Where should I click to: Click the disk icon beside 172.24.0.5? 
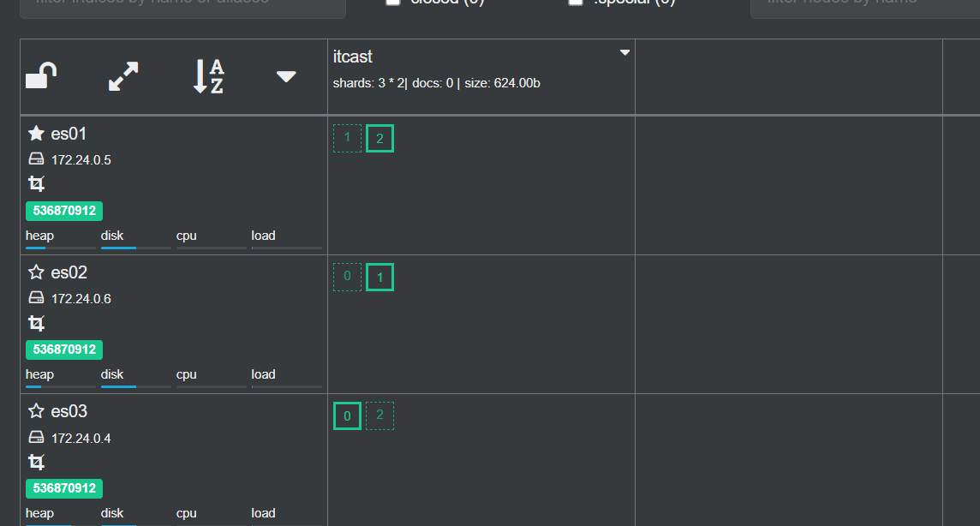pyautogui.click(x=36, y=159)
